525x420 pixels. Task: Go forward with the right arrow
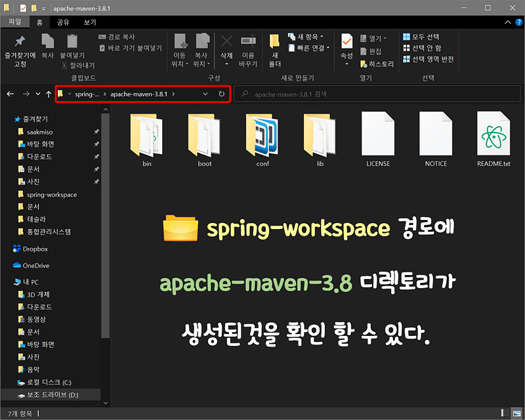[26, 94]
